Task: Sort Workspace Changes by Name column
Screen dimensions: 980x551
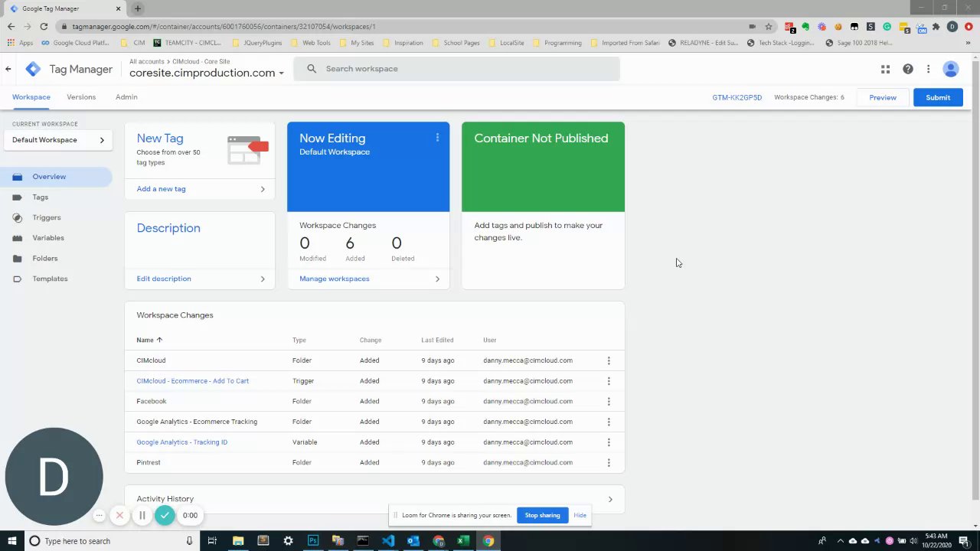Action: pos(149,340)
